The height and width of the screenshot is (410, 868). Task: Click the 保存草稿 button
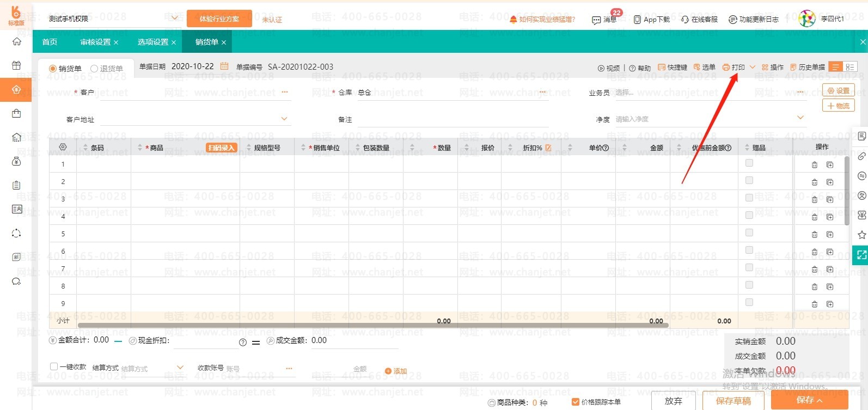coord(733,401)
